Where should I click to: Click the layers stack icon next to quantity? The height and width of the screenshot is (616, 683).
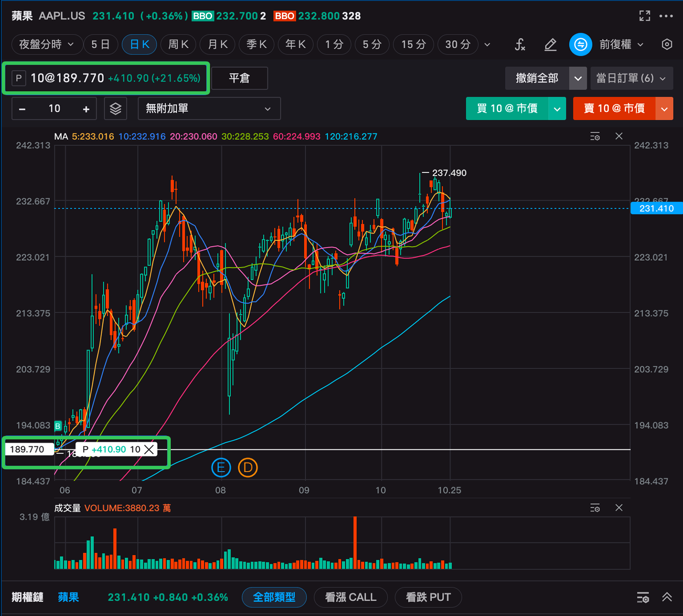116,109
